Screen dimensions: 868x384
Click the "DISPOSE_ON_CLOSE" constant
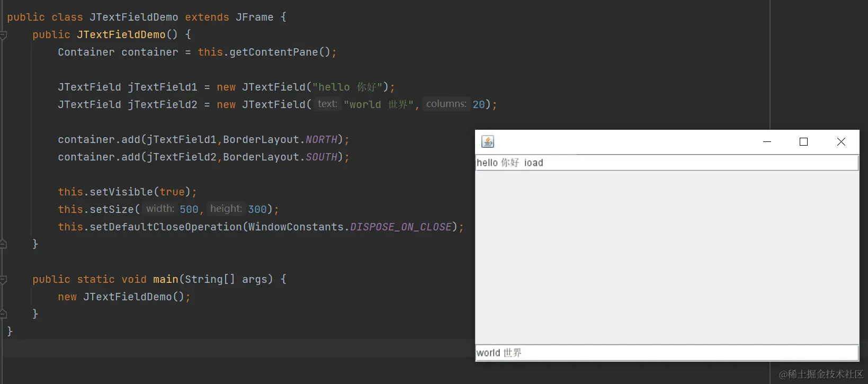pos(401,227)
